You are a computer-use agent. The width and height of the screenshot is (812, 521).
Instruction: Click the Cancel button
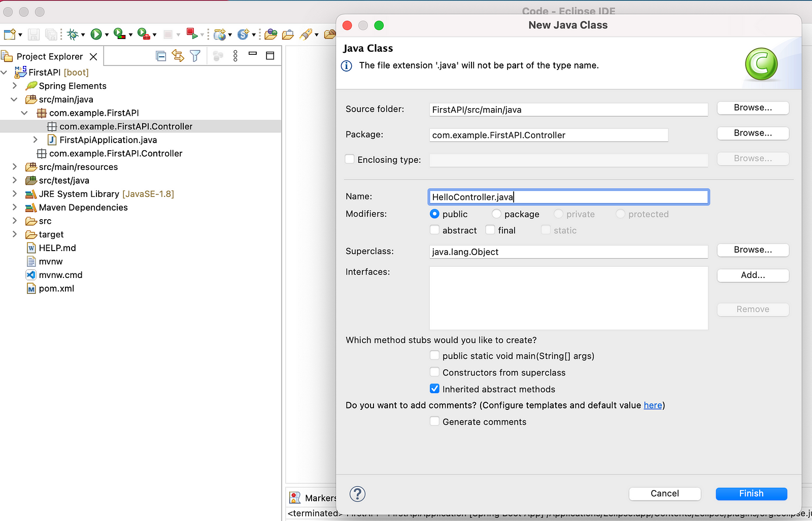pyautogui.click(x=665, y=494)
